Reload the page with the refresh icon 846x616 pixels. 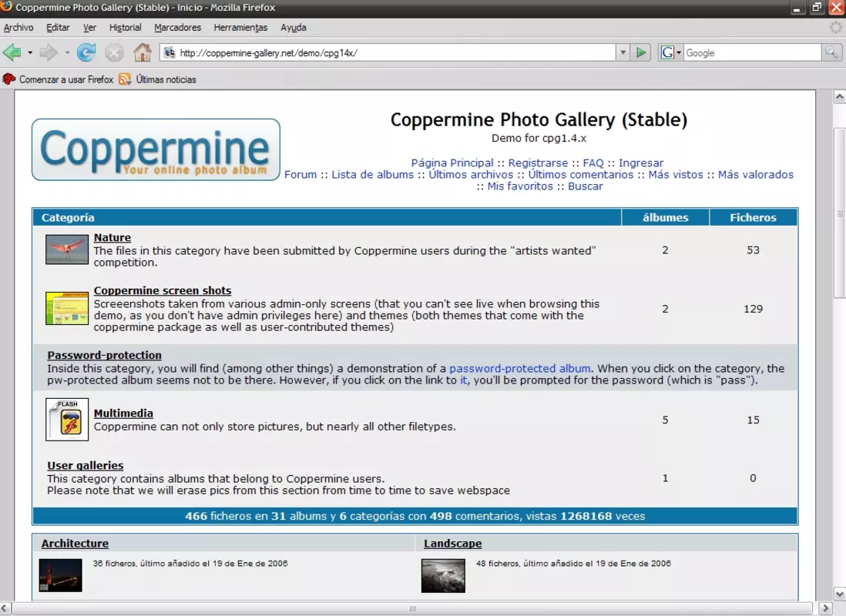[86, 52]
